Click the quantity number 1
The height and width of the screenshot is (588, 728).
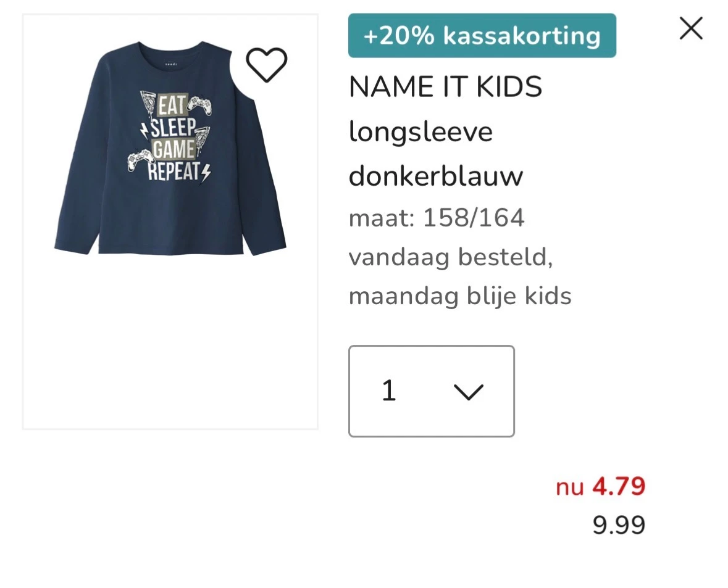tap(388, 391)
